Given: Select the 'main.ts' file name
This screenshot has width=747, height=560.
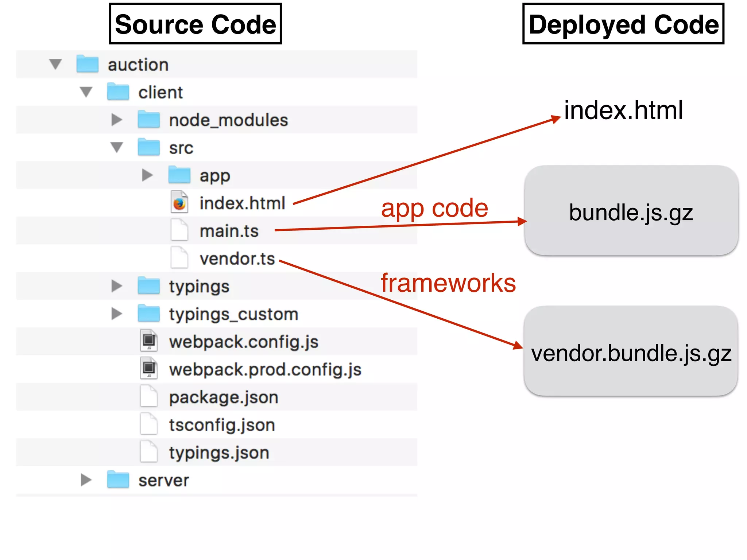Looking at the screenshot, I should (x=229, y=231).
